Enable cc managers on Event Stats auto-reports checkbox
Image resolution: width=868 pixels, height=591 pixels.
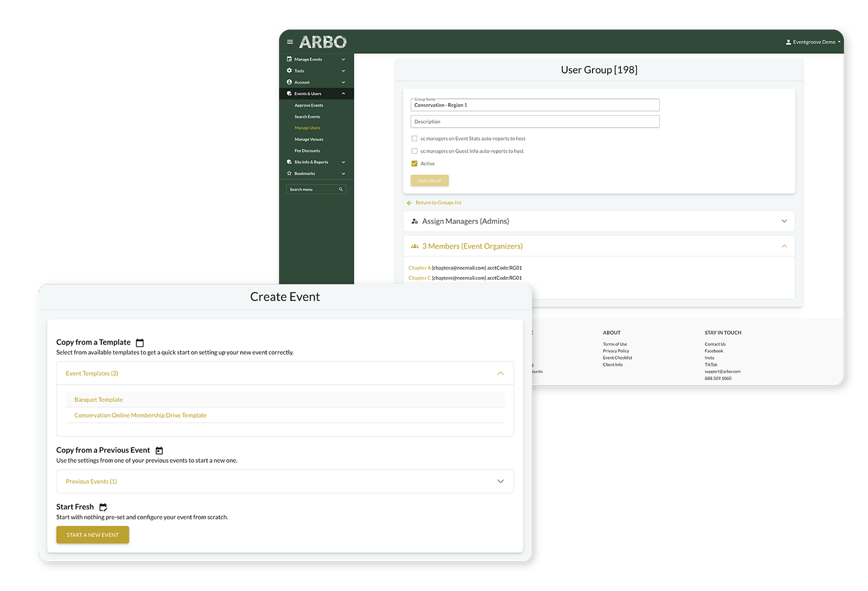(x=414, y=139)
